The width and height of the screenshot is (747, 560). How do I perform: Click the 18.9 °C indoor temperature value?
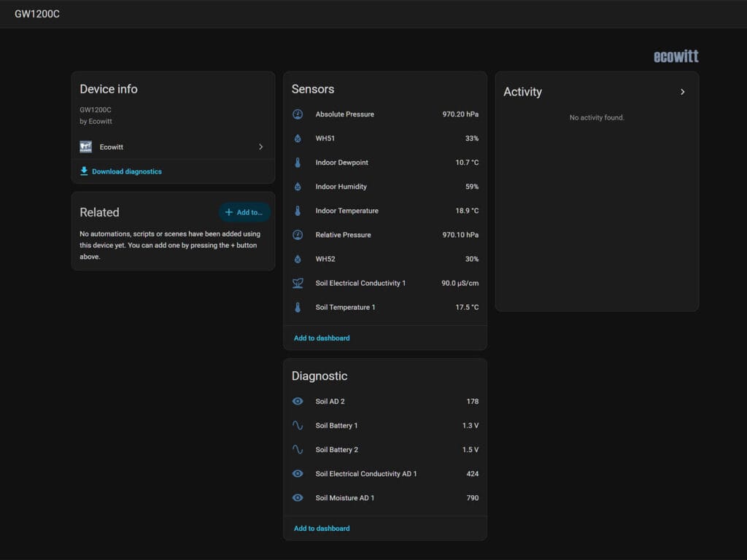tap(467, 211)
